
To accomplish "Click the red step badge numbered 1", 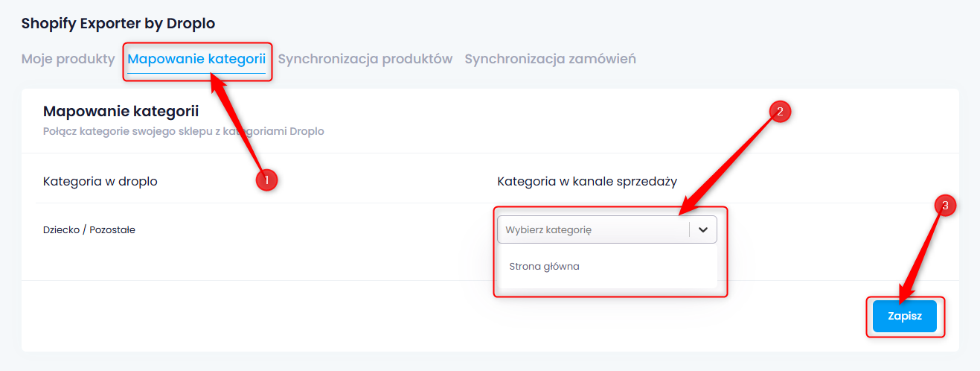I will pyautogui.click(x=266, y=180).
